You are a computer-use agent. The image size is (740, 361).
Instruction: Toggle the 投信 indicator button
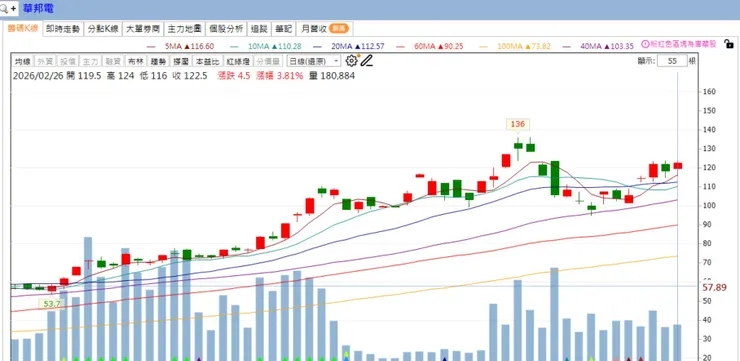pyautogui.click(x=67, y=61)
